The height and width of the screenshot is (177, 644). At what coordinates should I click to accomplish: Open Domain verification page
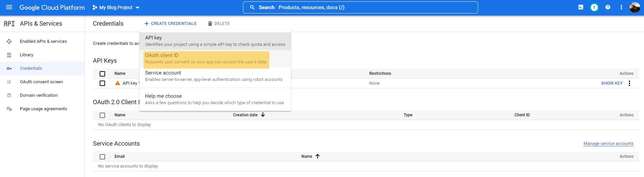pos(39,95)
